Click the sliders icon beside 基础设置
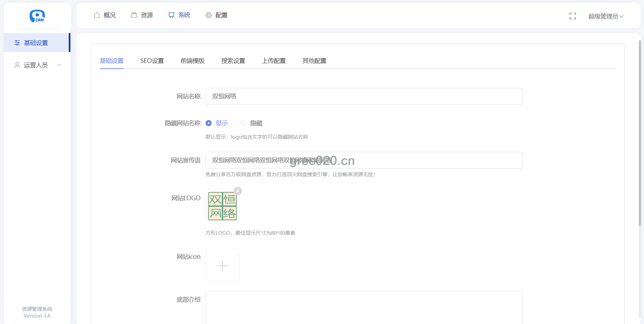Image resolution: width=644 pixels, height=324 pixels. (17, 43)
